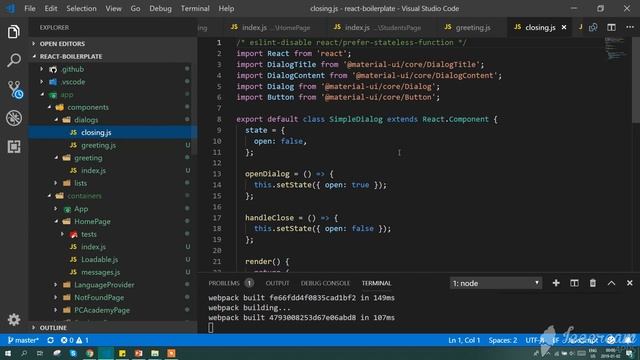Close the terminal panel
The image size is (640, 360).
pos(629,283)
